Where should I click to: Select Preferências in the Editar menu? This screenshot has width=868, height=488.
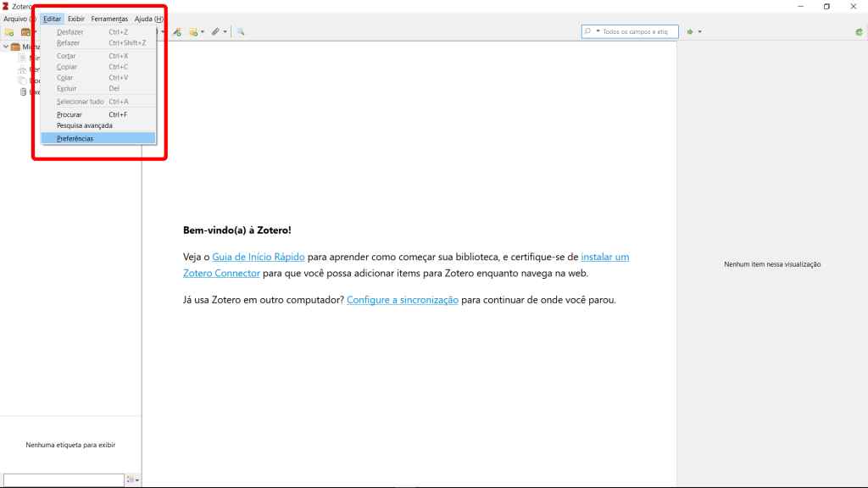(x=75, y=138)
